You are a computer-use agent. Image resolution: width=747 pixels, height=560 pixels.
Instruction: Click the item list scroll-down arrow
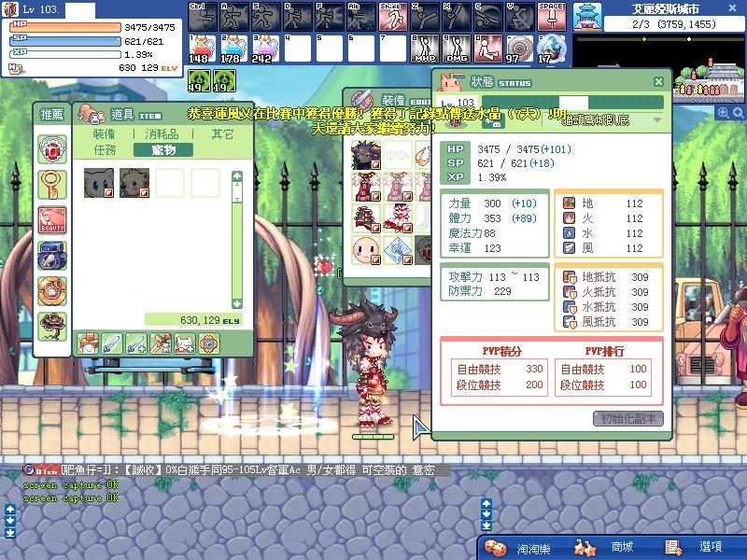pyautogui.click(x=237, y=303)
